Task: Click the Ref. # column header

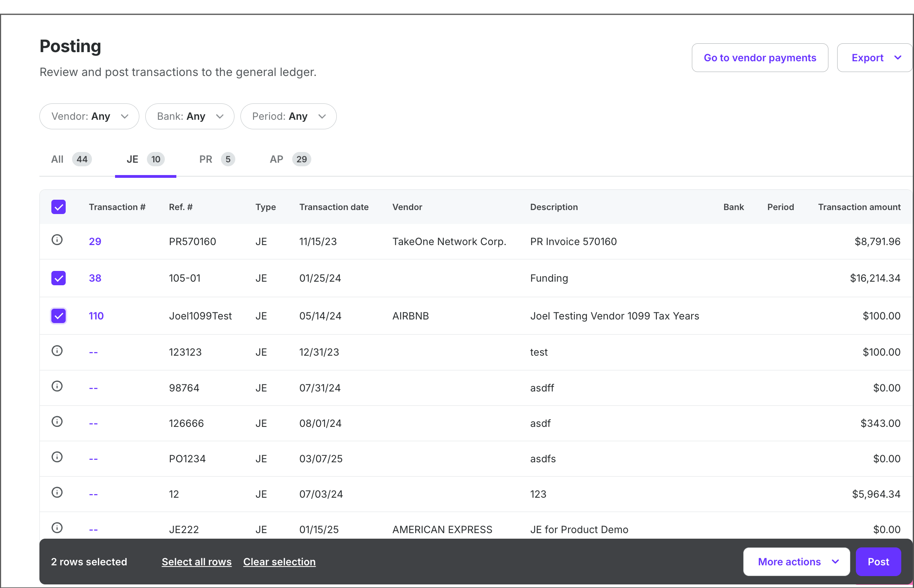Action: click(x=181, y=207)
